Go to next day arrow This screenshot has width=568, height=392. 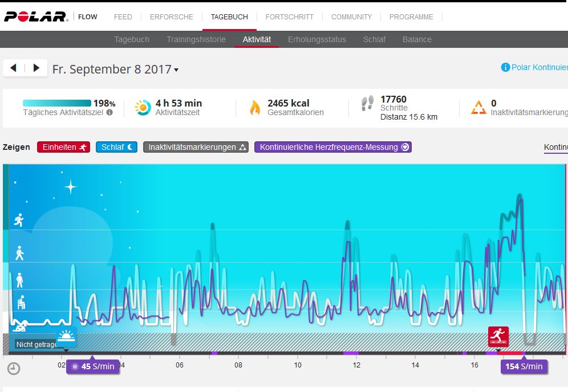36,68
